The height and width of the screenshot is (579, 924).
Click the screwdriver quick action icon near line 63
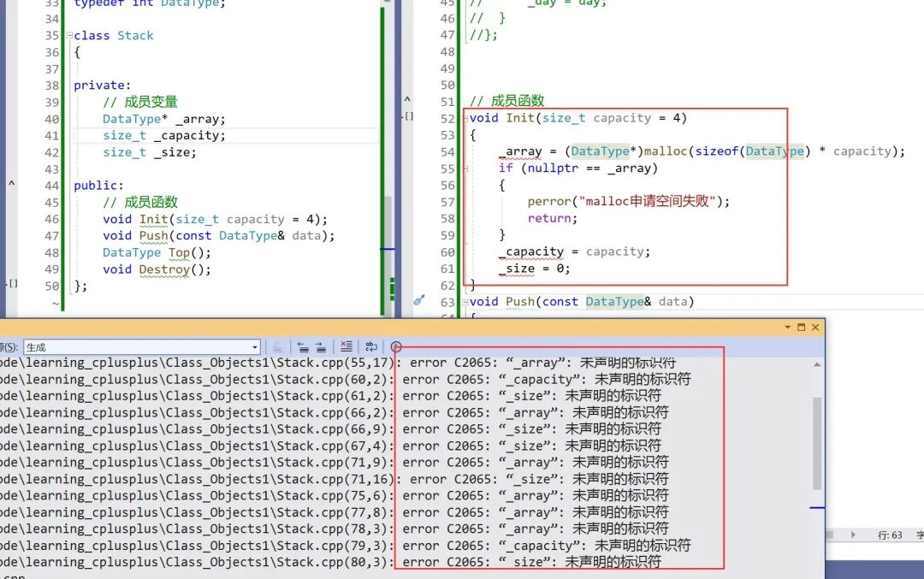[419, 300]
